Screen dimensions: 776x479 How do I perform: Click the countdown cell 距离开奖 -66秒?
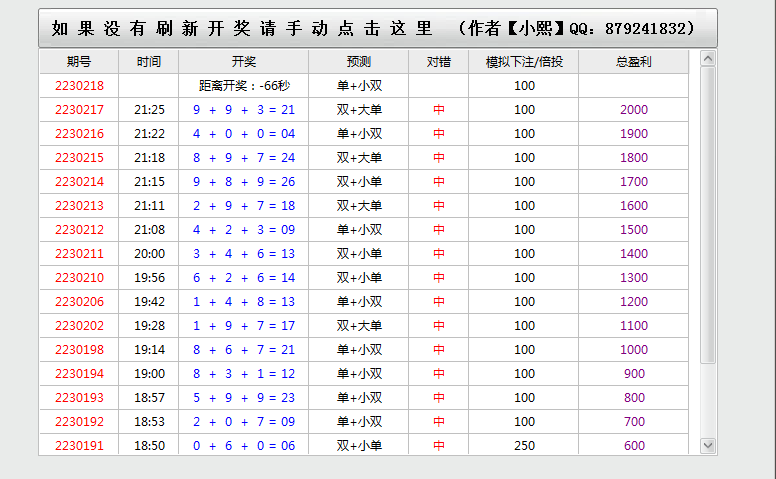coord(243,86)
